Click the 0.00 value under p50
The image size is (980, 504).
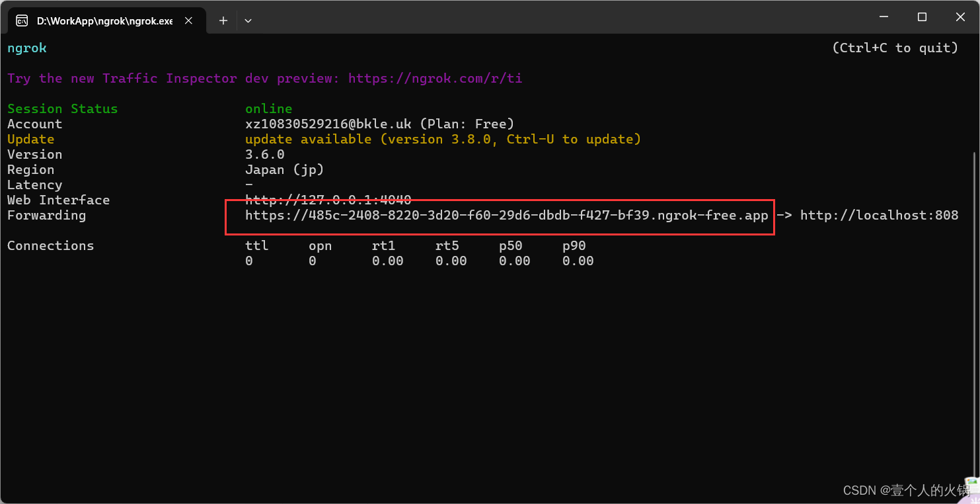pyautogui.click(x=514, y=261)
